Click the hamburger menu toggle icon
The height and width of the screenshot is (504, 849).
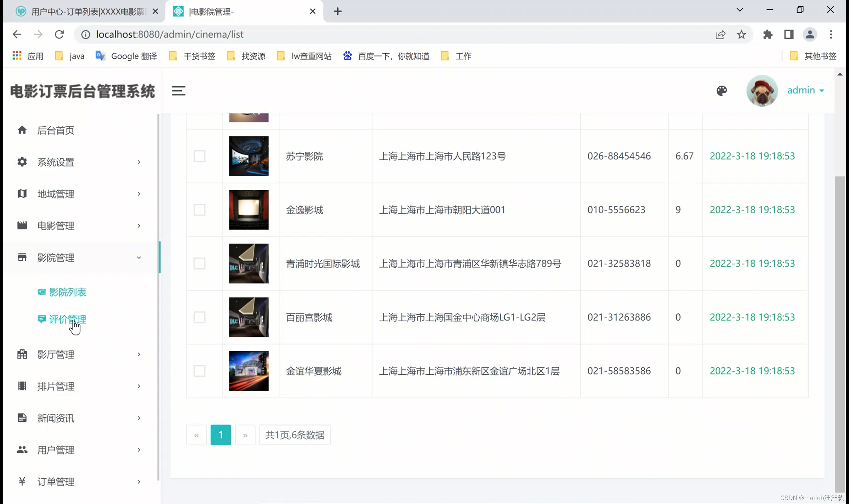178,91
